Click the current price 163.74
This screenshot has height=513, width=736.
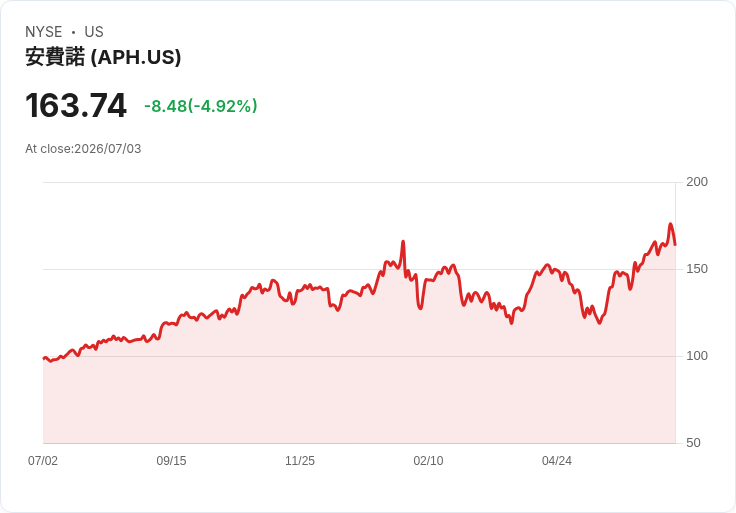[76, 105]
